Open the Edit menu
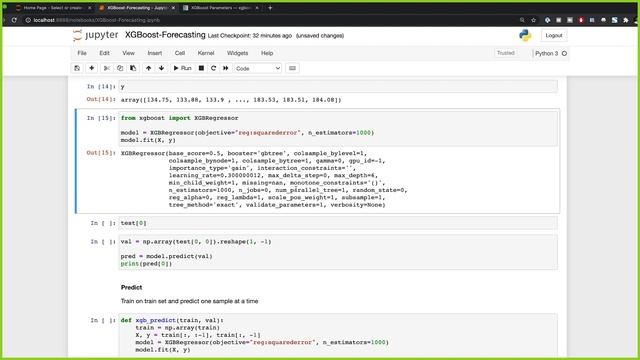This screenshot has width=640, height=360. coord(104,53)
